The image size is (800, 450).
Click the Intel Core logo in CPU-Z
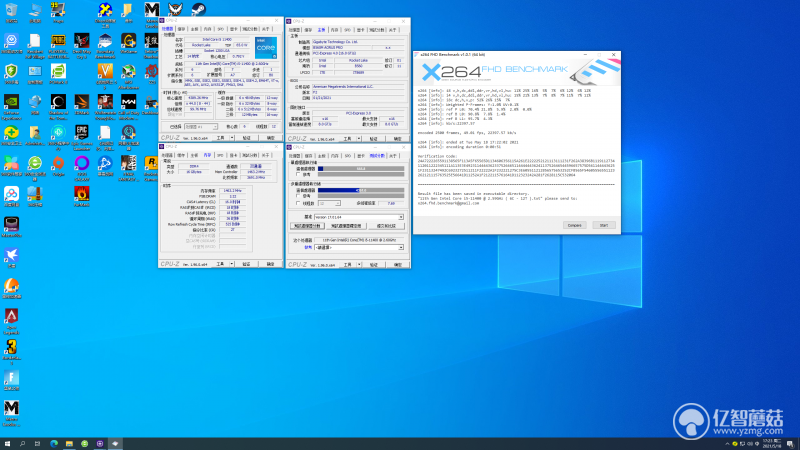pyautogui.click(x=266, y=47)
